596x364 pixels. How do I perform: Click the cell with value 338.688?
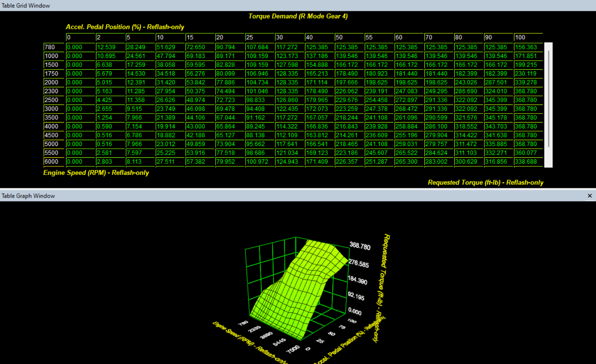(x=528, y=162)
